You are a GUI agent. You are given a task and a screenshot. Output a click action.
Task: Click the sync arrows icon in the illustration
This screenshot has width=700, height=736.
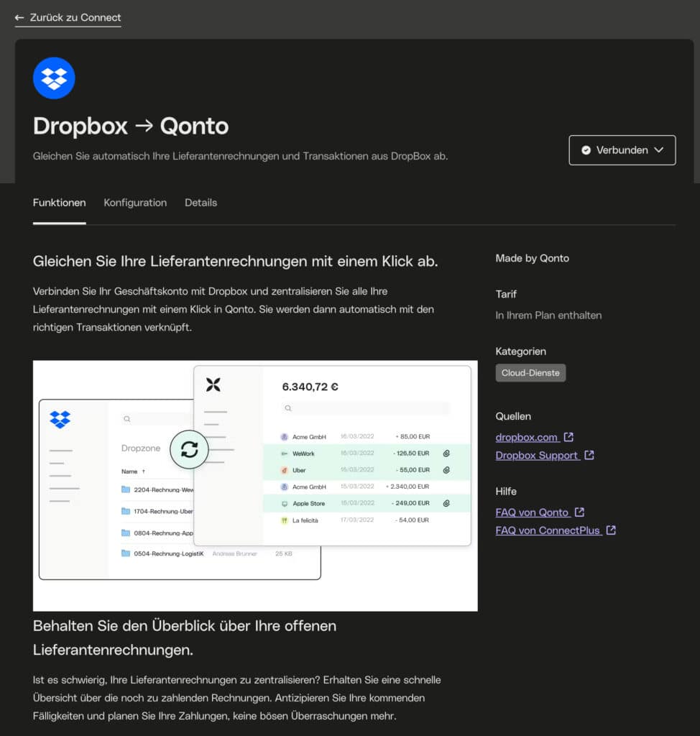(x=189, y=449)
